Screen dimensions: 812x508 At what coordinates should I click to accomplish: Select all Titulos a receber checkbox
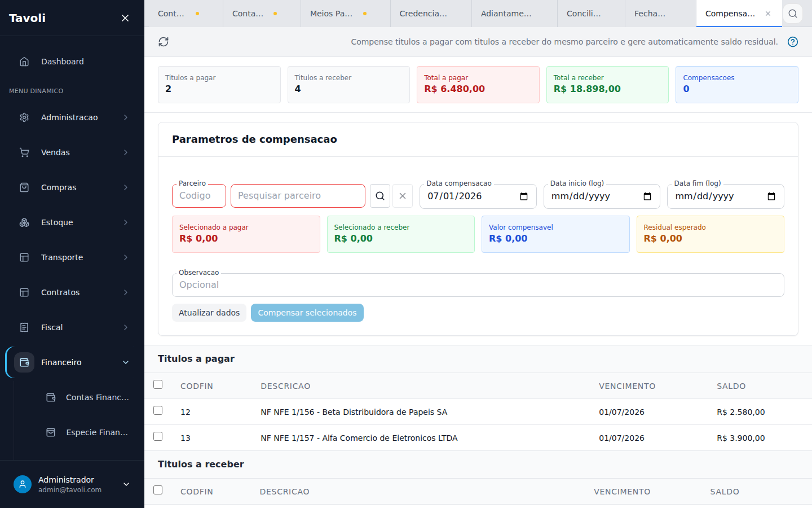(x=158, y=490)
